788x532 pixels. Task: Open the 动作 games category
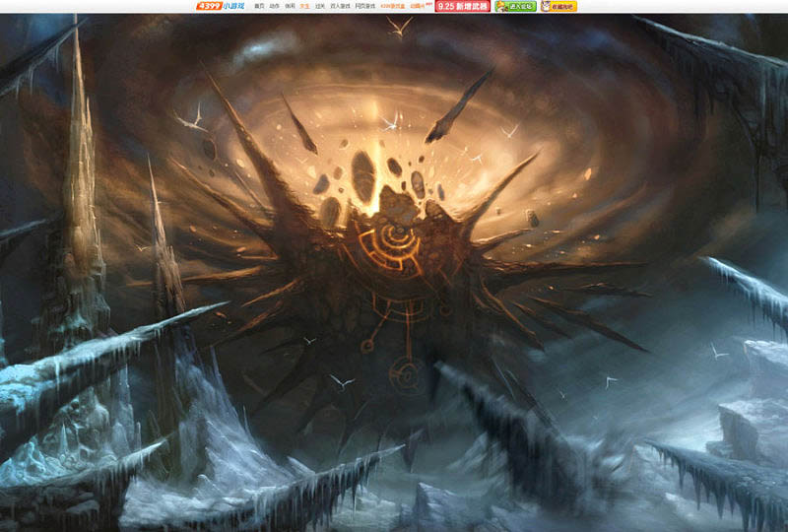275,6
